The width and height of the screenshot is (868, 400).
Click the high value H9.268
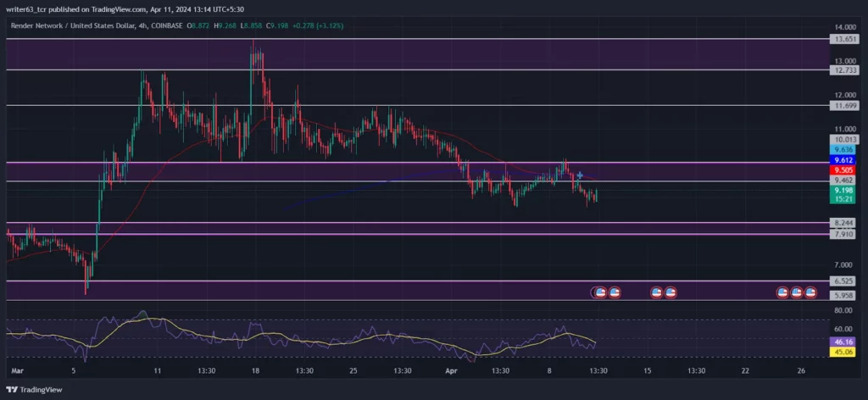[225, 26]
